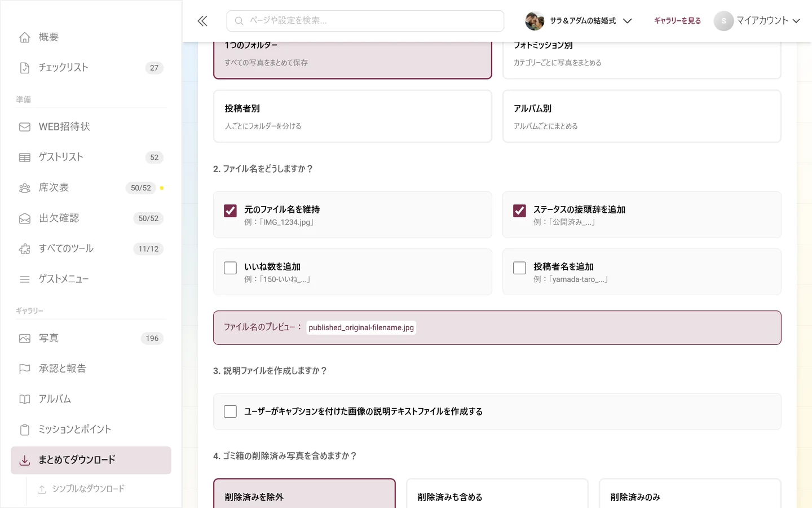The height and width of the screenshot is (508, 812).
Task: Open チェックリスト in the sidebar
Action: pyautogui.click(x=91, y=68)
